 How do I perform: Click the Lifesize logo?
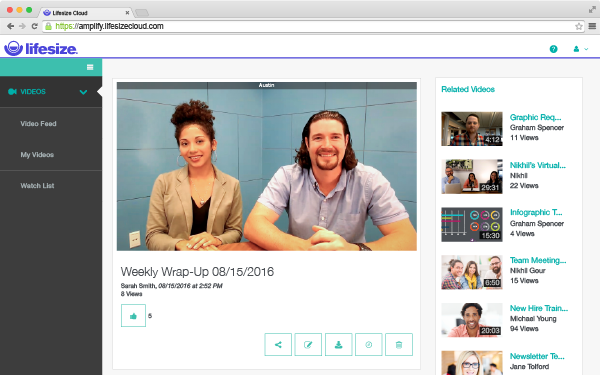click(x=41, y=49)
